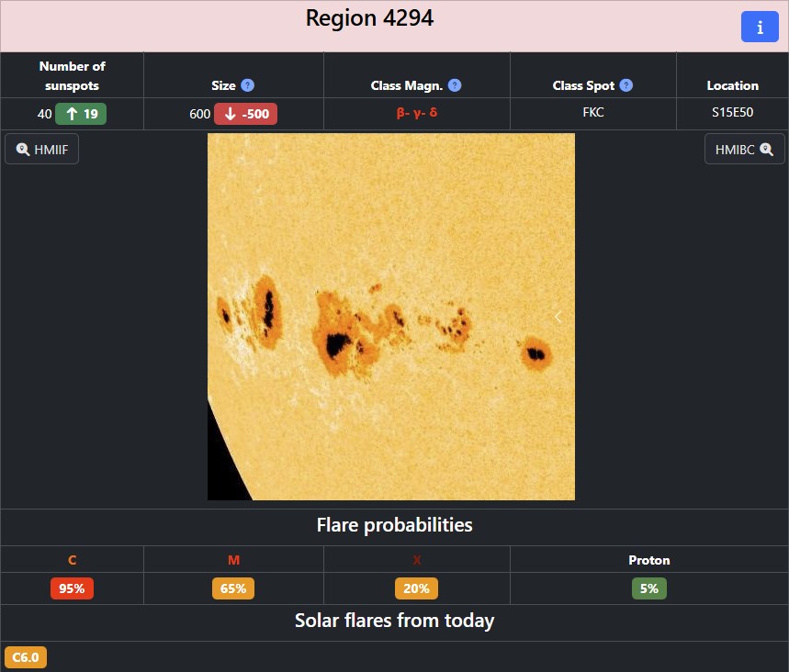Open the C6.0 solar flare badge

click(26, 657)
